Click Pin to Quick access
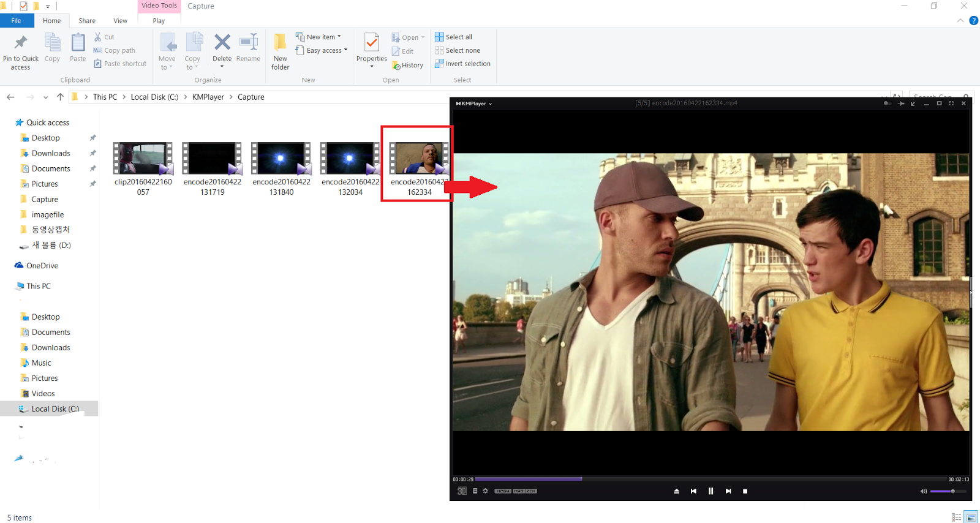This screenshot has height=523, width=980. pyautogui.click(x=20, y=52)
